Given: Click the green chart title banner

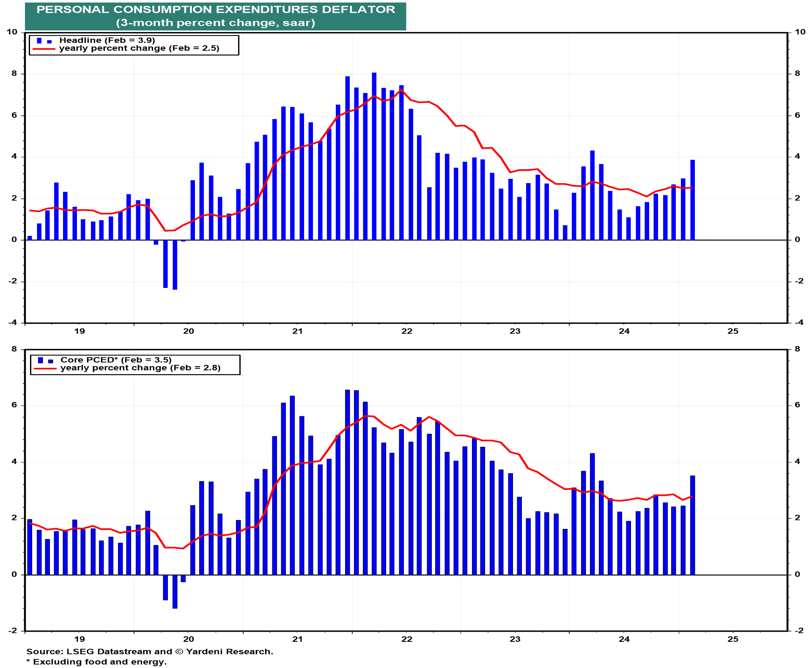Looking at the screenshot, I should 216,16.
